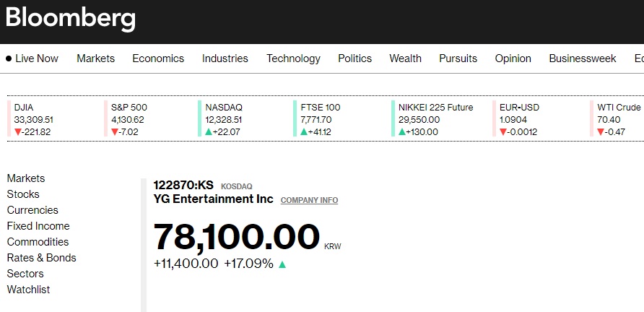
Task: Open the Watchlist sidebar link
Action: click(x=28, y=290)
